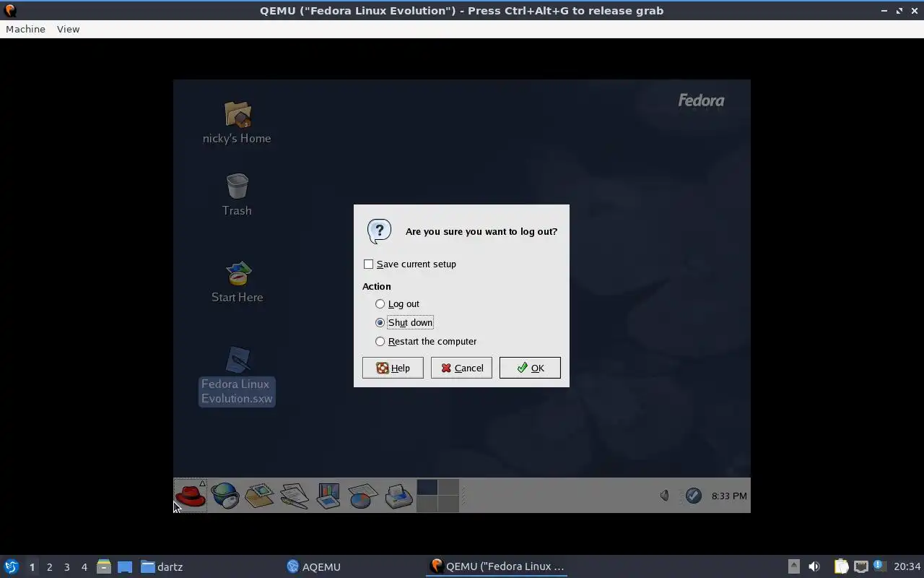Open host notification tray icon
Image resolution: width=924 pixels, height=578 pixels.
point(879,566)
